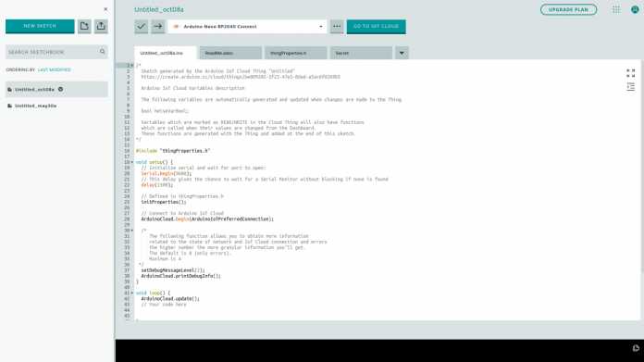Click the NEW SKETCH button
The height and width of the screenshot is (362, 644).
40,26
